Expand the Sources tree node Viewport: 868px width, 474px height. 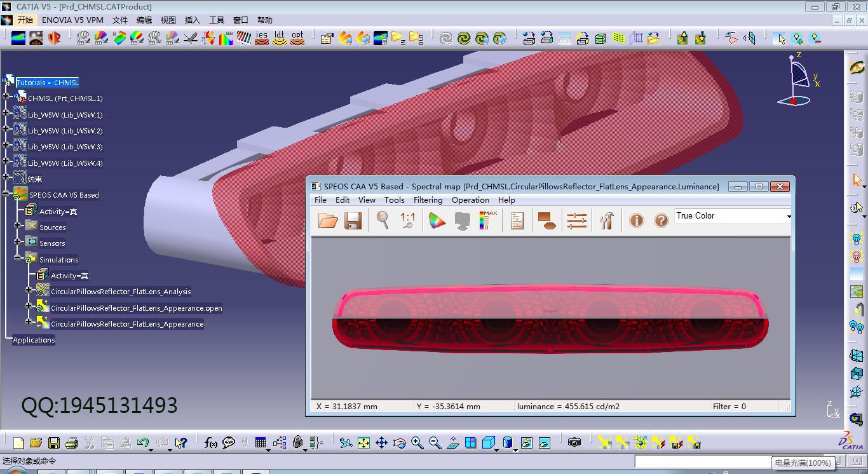click(x=17, y=226)
